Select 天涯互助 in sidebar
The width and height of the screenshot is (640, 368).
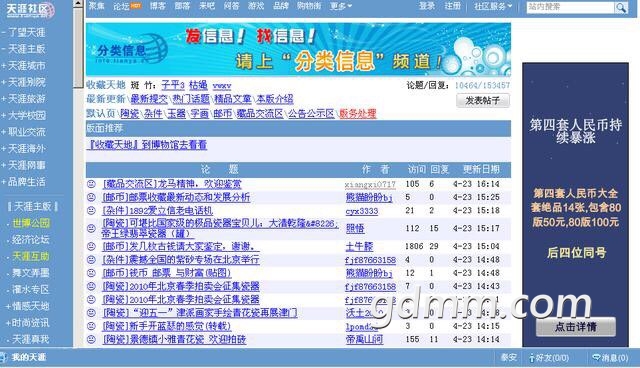click(31, 256)
